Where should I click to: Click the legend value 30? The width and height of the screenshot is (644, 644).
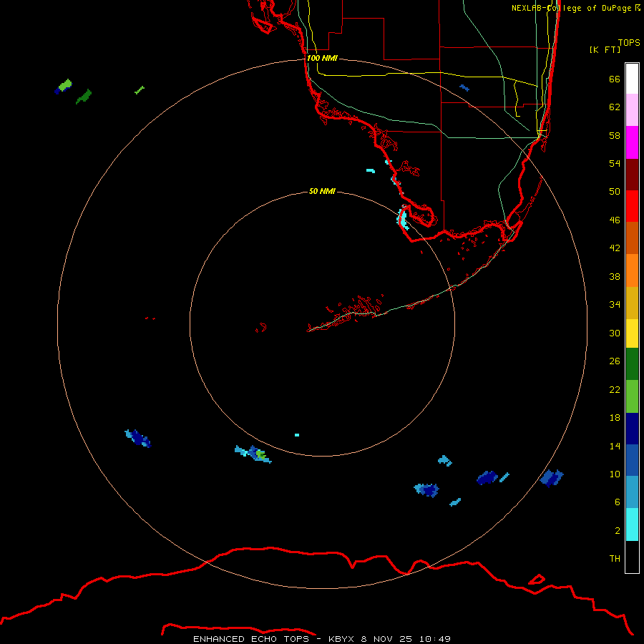615,333
